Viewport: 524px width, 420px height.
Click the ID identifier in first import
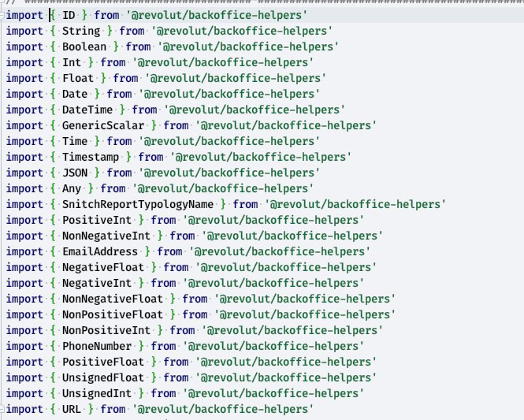[x=69, y=15]
